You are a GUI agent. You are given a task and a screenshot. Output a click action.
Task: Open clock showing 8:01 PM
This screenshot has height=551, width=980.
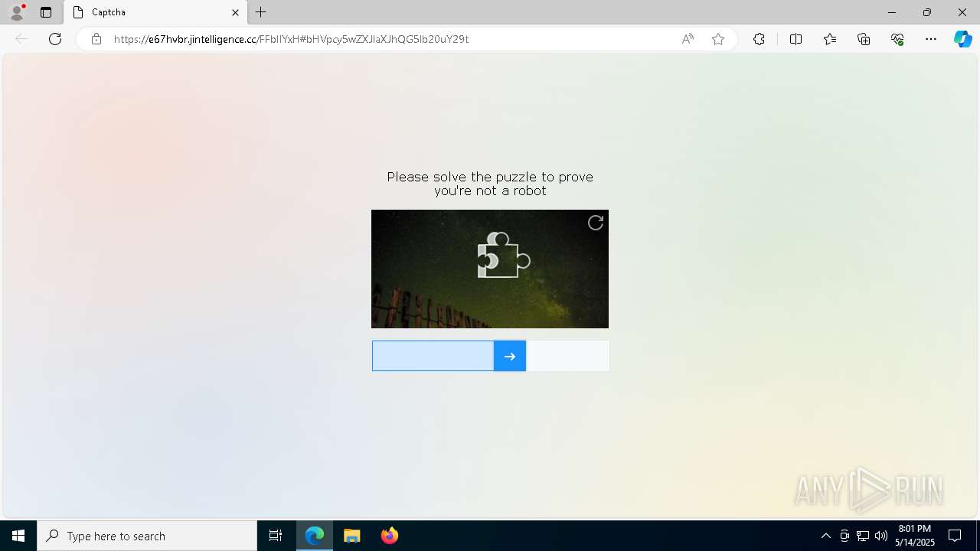point(915,536)
